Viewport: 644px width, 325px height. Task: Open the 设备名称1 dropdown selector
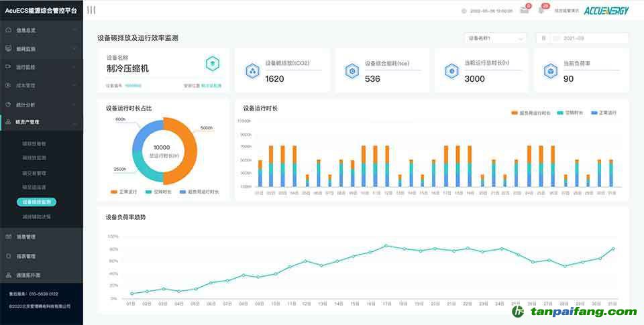coord(494,39)
